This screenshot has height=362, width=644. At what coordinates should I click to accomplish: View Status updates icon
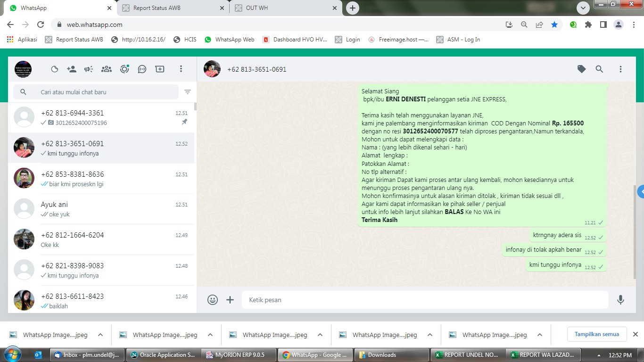124,69
